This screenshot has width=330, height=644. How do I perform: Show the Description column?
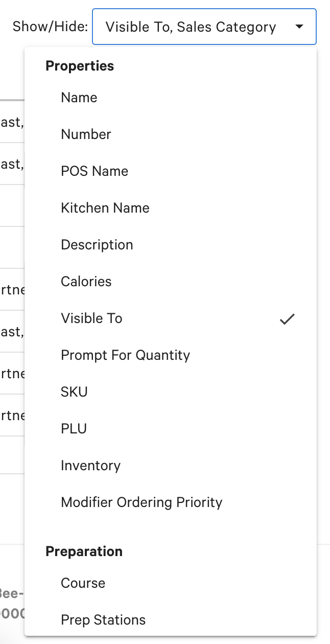[97, 245]
